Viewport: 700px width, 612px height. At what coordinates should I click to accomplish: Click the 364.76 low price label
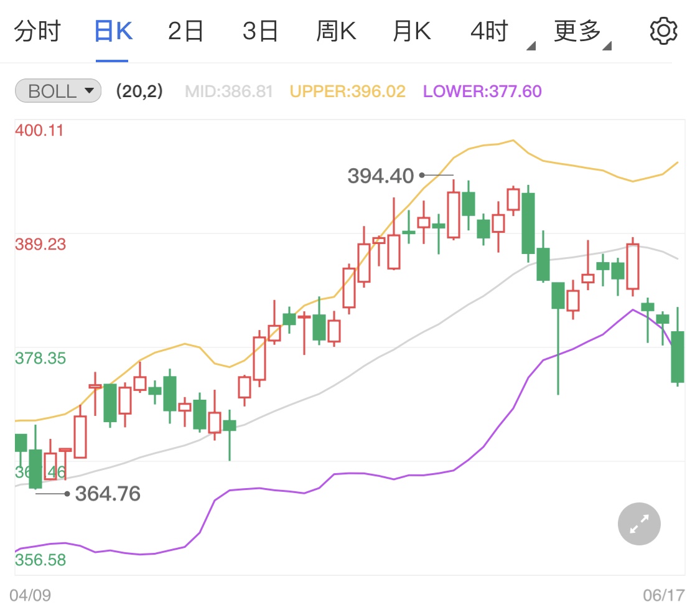pos(108,494)
